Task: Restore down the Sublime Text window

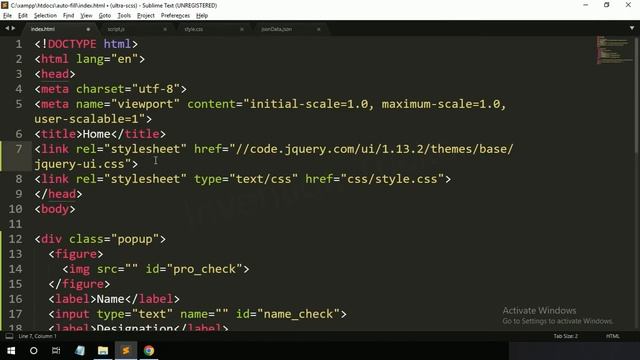Action: 607,5
